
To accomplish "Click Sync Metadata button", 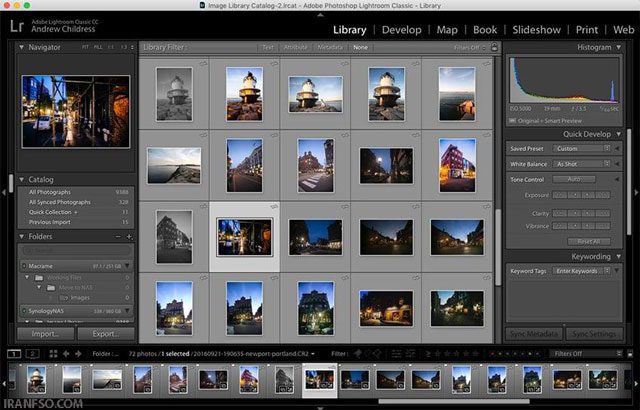I will [534, 334].
